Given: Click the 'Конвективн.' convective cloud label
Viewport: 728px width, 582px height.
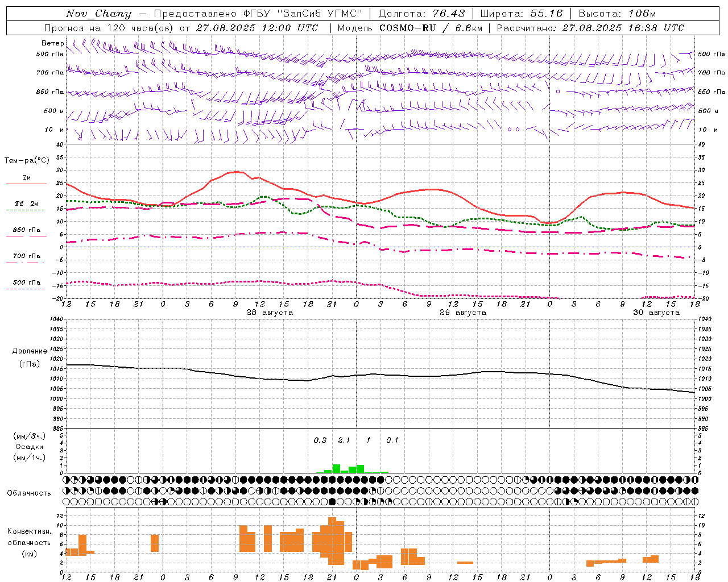Looking at the screenshot, I should (x=30, y=531).
